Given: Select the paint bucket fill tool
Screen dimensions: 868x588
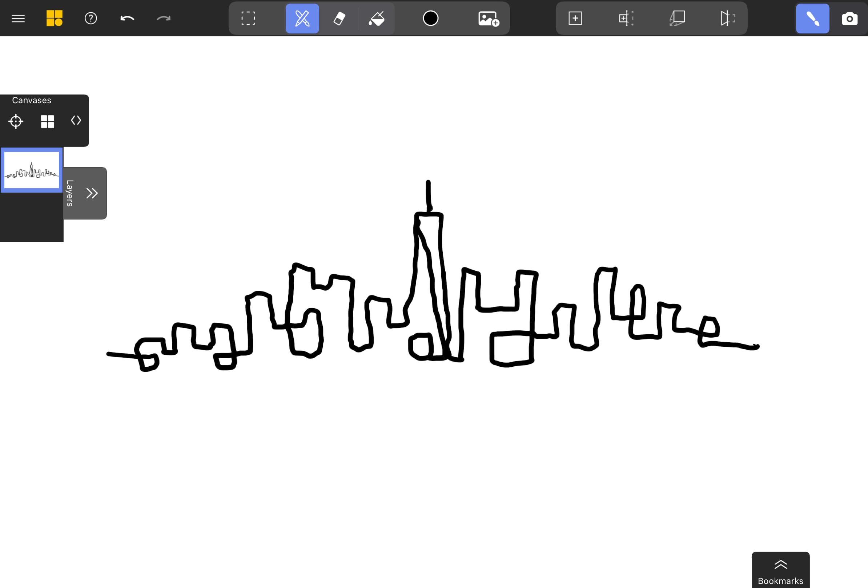Looking at the screenshot, I should (377, 18).
